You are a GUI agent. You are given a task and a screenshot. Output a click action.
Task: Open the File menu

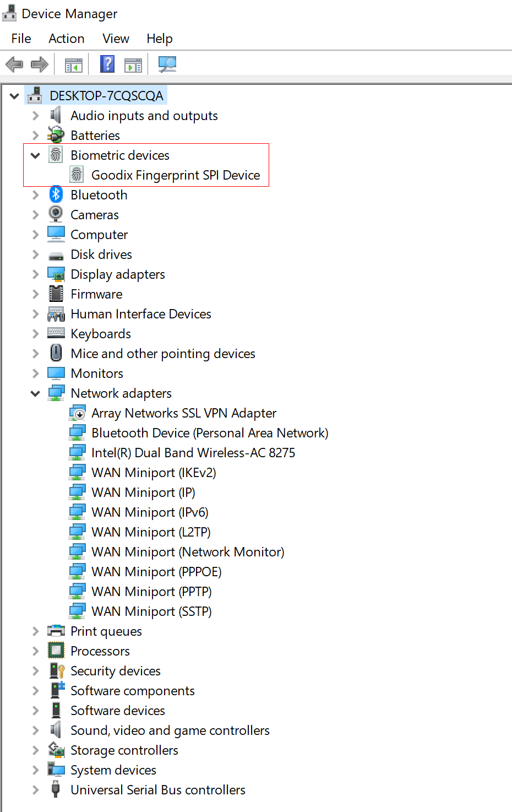(x=21, y=39)
